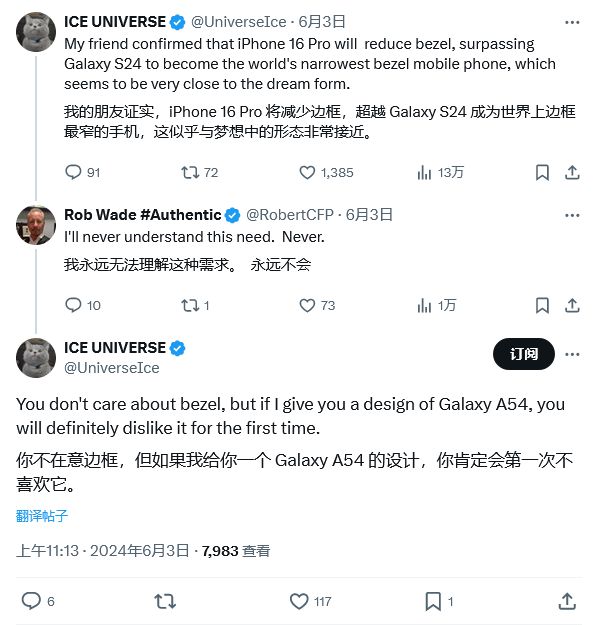
Task: Open the @RobertCFP profile handle
Action: point(290,215)
